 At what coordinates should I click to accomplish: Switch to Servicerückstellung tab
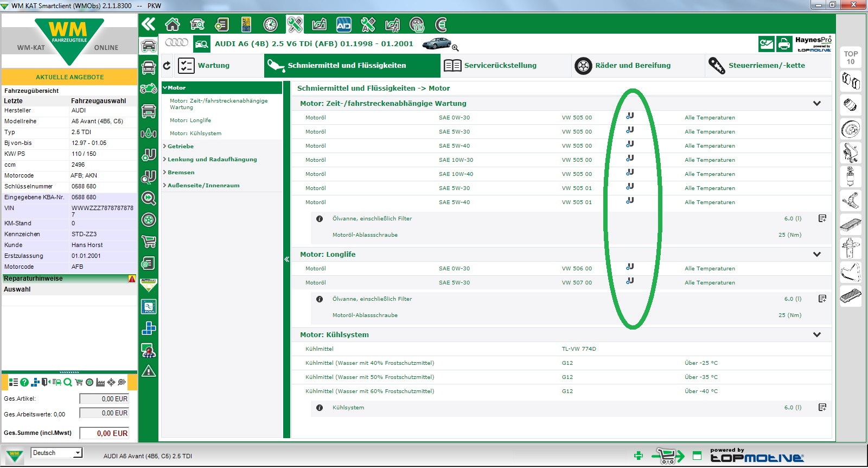point(506,66)
